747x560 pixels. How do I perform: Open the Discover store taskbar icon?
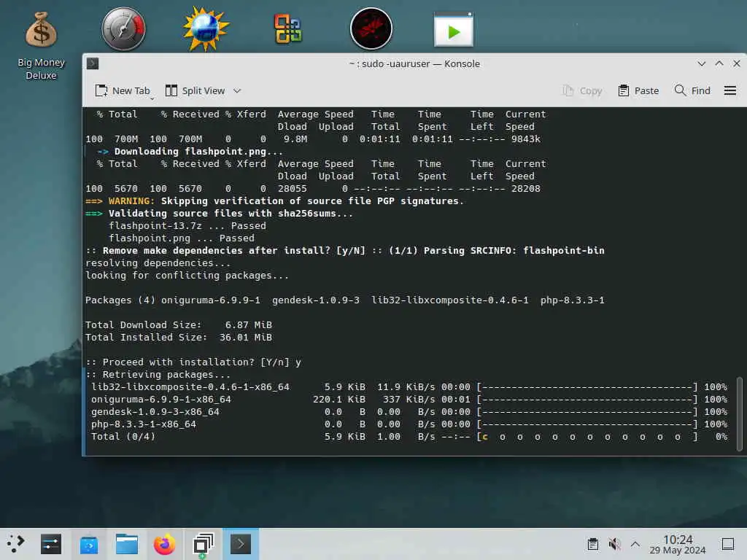click(x=88, y=545)
